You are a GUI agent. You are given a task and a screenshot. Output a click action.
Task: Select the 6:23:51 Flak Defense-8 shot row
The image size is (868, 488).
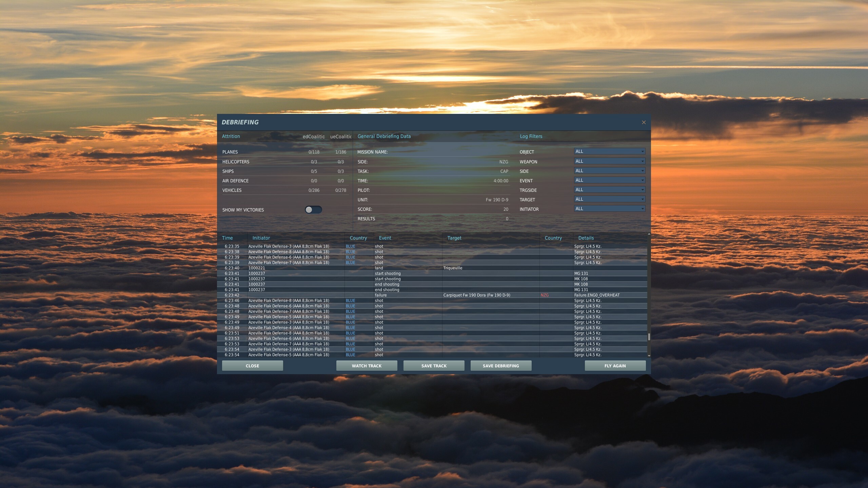point(432,333)
